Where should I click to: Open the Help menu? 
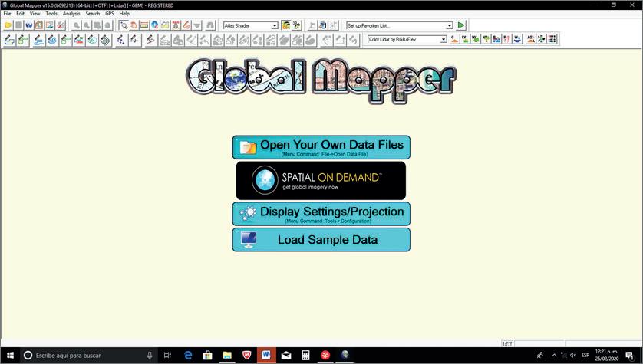[124, 14]
